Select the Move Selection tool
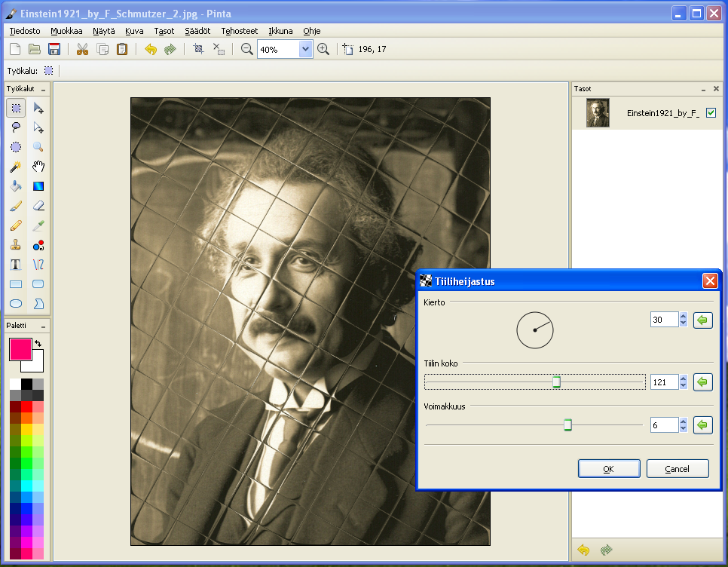 pos(38,127)
